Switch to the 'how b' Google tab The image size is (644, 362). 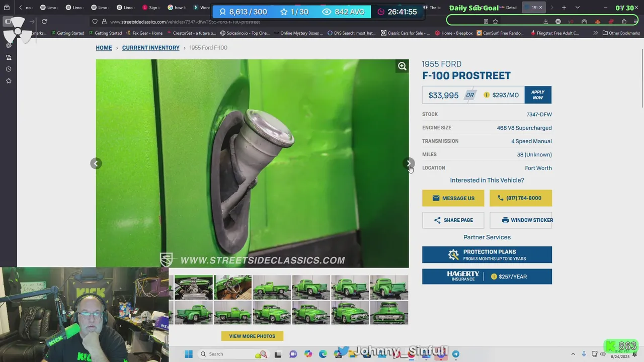point(176,8)
